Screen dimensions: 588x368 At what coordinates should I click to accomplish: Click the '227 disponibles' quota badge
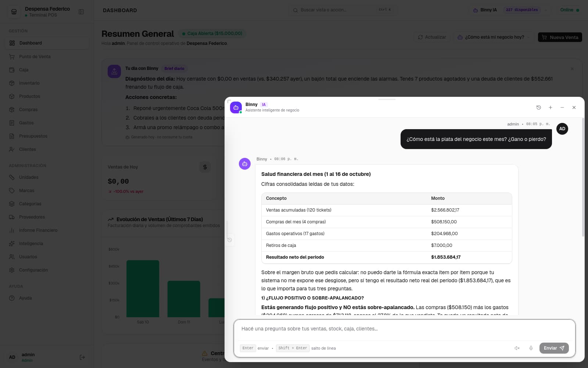tap(522, 10)
